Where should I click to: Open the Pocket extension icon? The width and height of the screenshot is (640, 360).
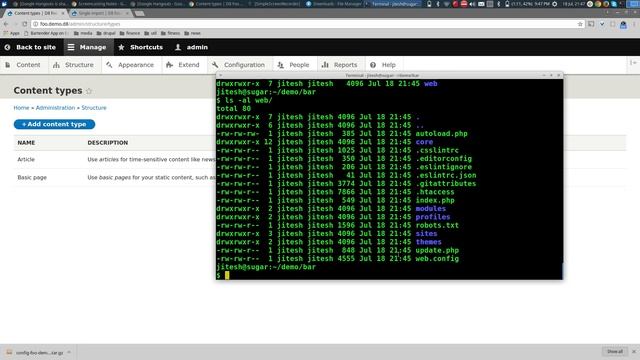[x=602, y=24]
